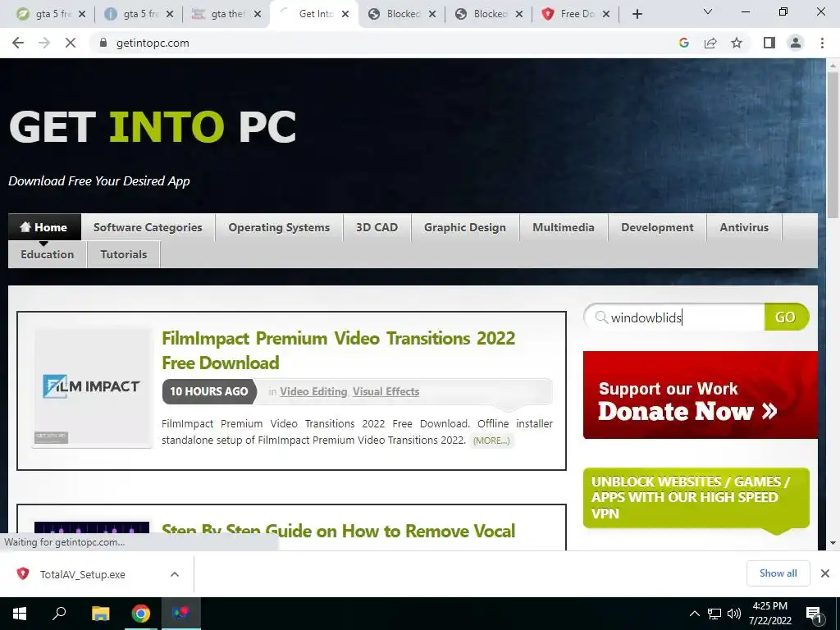Open the 3D CAD category
The image size is (840, 630).
click(x=377, y=227)
